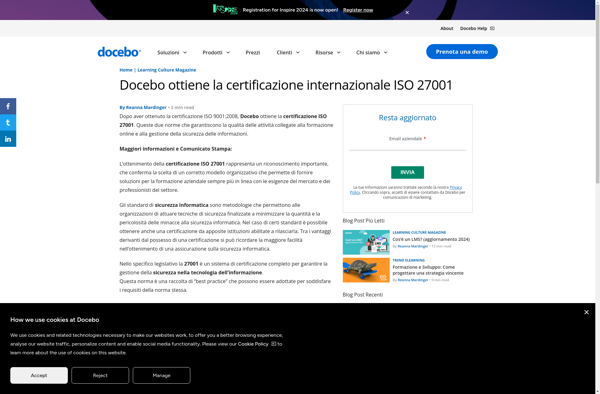Open Privacy Policy link

point(455,187)
